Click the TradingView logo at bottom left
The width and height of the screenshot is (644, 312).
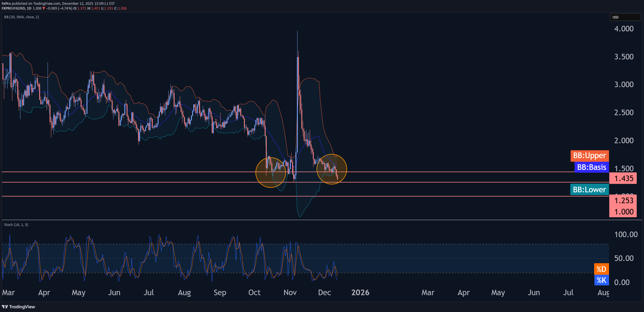click(18, 307)
